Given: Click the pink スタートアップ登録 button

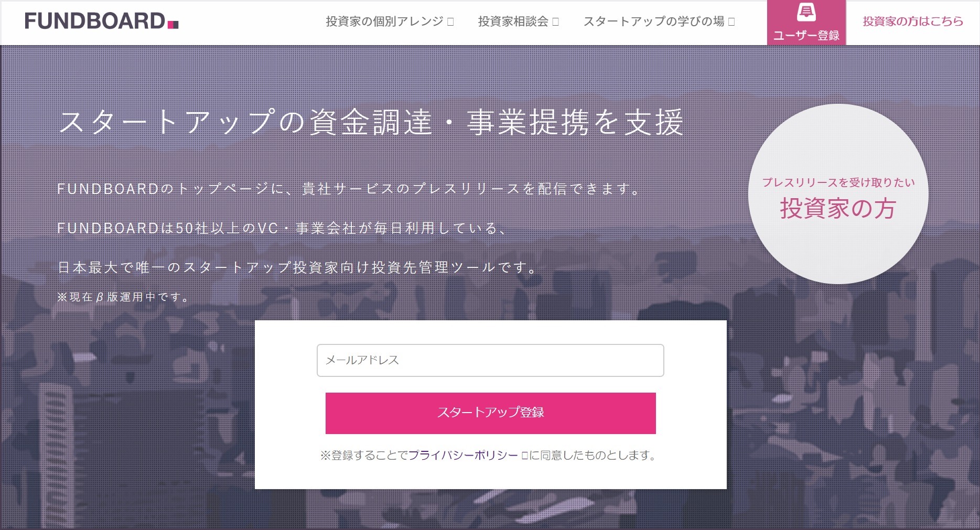Looking at the screenshot, I should coord(490,413).
